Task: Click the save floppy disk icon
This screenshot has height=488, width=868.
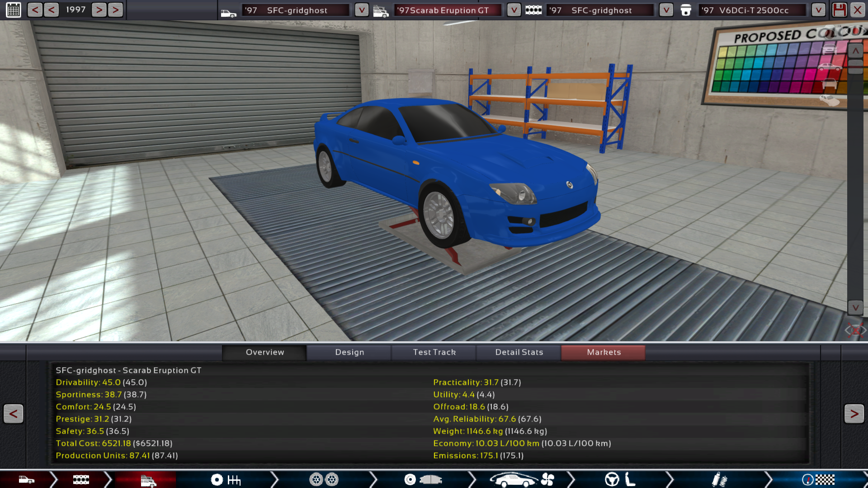Action: 840,9
